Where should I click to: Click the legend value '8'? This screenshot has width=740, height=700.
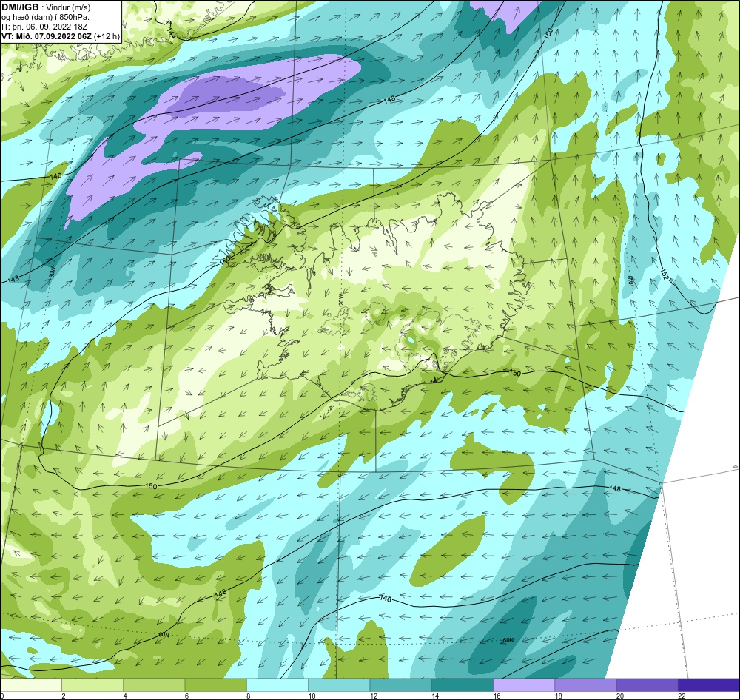click(x=248, y=696)
